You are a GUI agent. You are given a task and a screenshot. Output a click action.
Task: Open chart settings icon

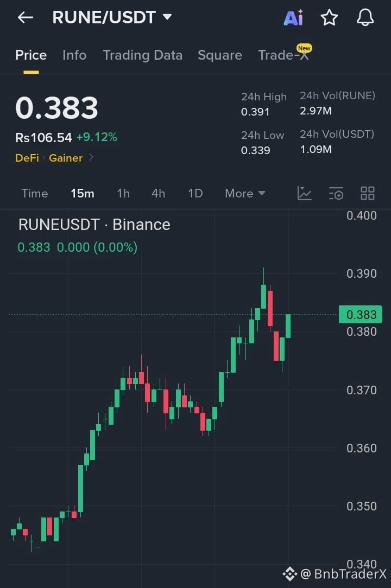(x=336, y=194)
